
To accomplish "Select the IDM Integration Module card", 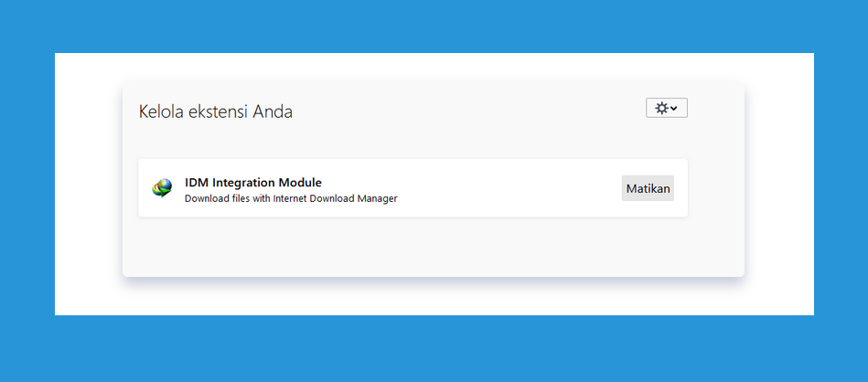I will point(413,188).
